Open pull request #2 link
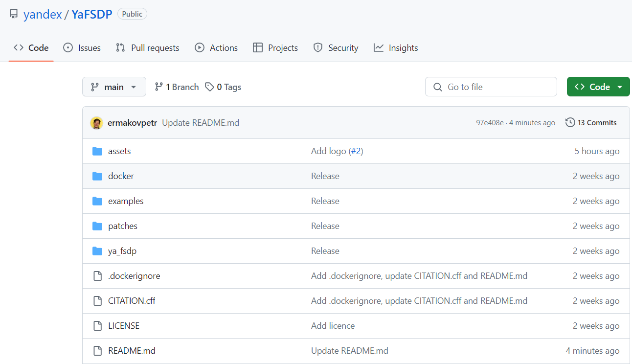632x364 pixels. (x=356, y=151)
